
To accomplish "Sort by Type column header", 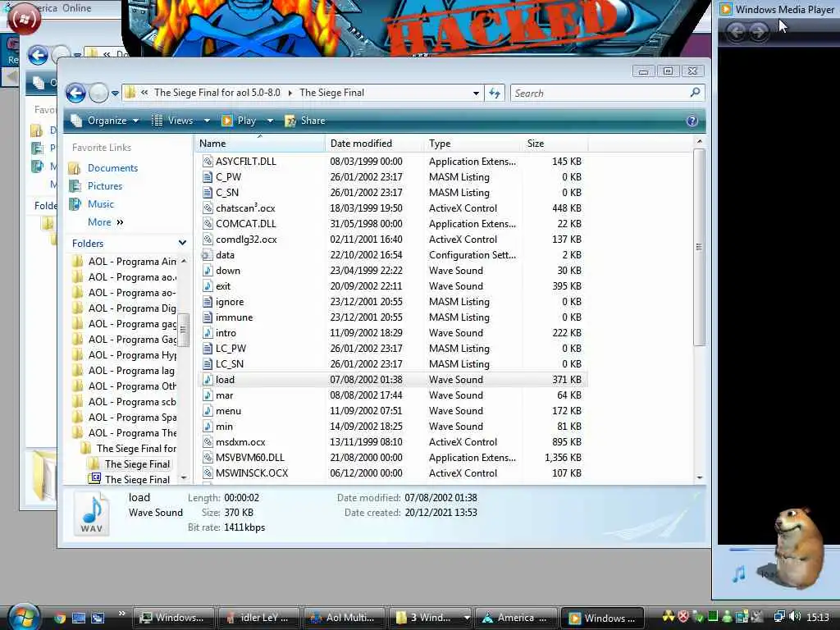I will coord(472,144).
